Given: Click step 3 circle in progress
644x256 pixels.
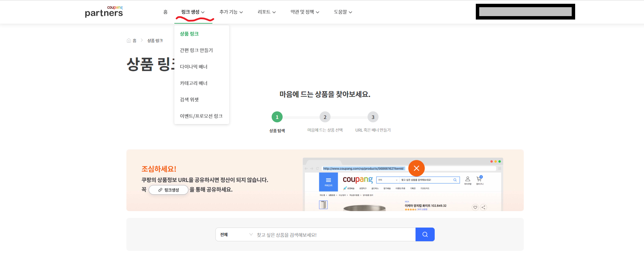Looking at the screenshot, I should [x=373, y=117].
